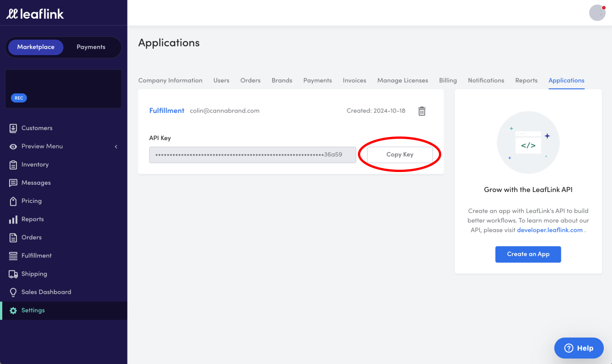
Task: Click the colin@cannabrand.com email text
Action: point(224,111)
